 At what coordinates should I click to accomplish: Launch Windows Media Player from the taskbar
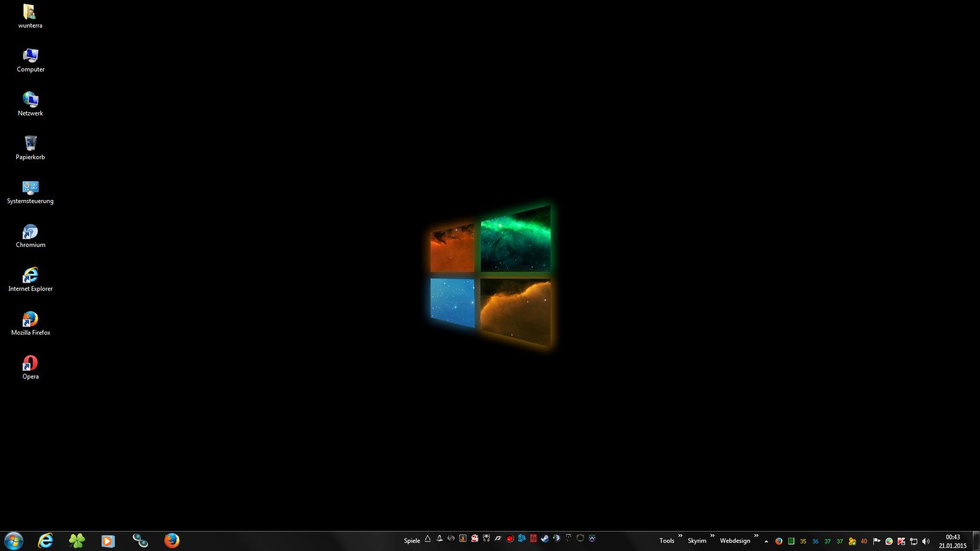pyautogui.click(x=108, y=541)
